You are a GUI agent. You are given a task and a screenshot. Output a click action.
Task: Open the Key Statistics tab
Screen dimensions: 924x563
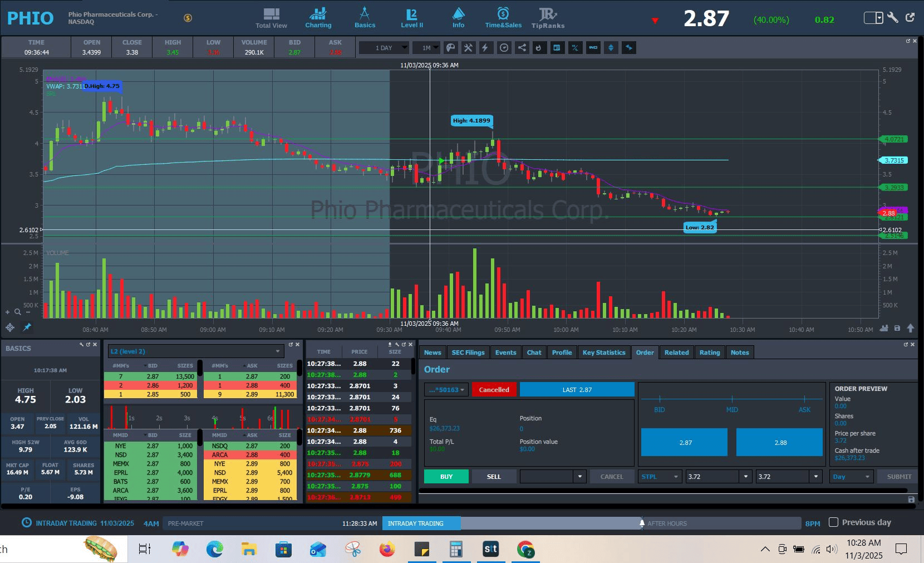coord(604,353)
